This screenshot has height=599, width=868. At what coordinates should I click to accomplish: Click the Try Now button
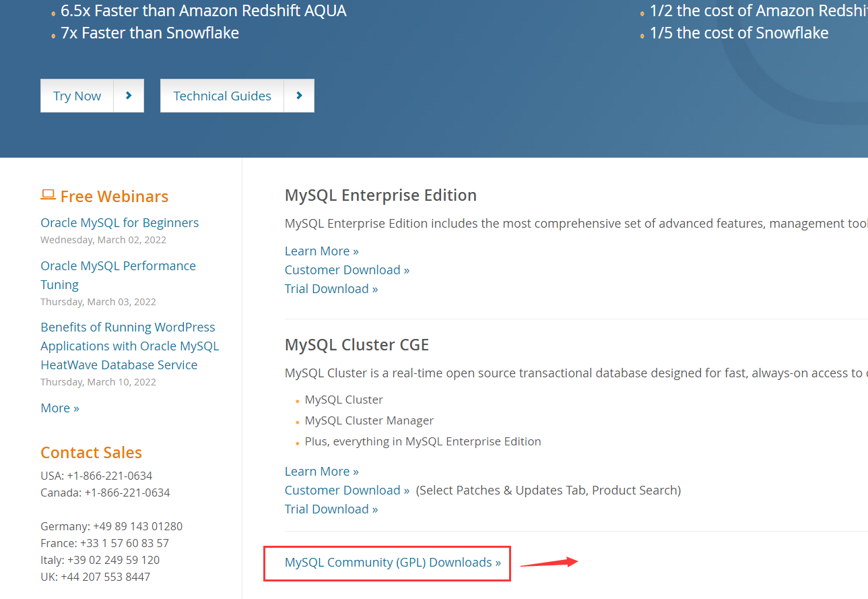[x=77, y=96]
